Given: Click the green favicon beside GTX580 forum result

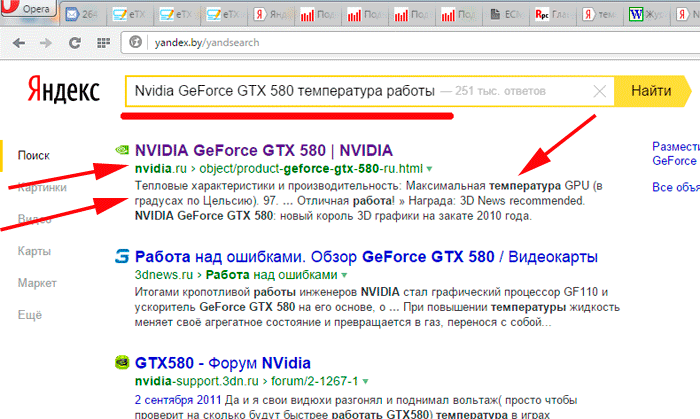Looking at the screenshot, I should tap(122, 362).
